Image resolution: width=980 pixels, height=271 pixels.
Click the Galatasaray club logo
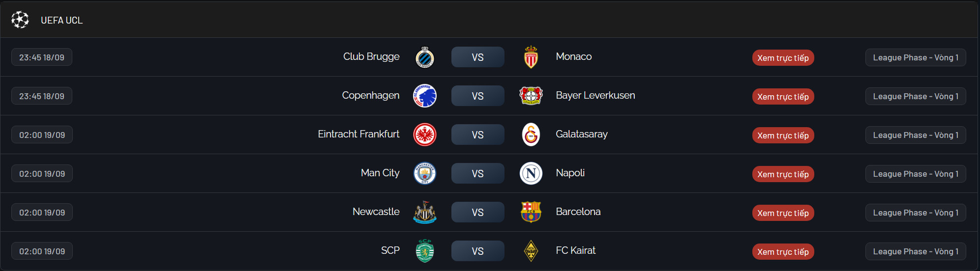coord(531,135)
